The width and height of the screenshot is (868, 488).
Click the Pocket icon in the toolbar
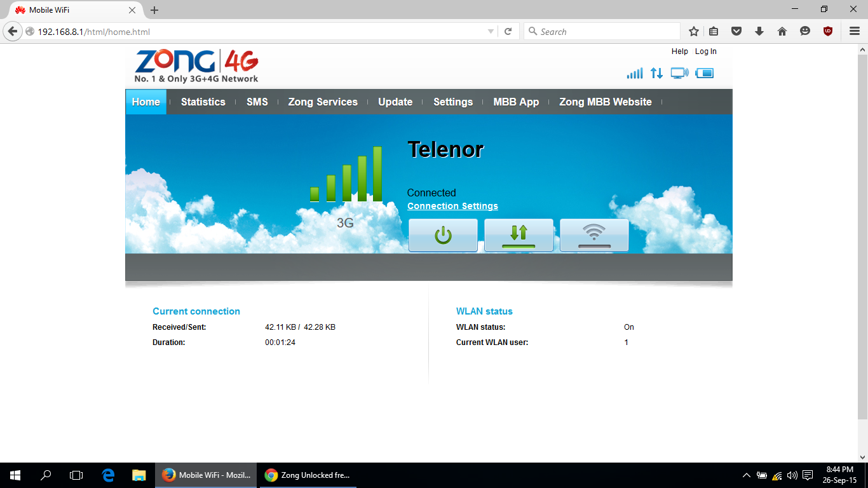point(736,31)
